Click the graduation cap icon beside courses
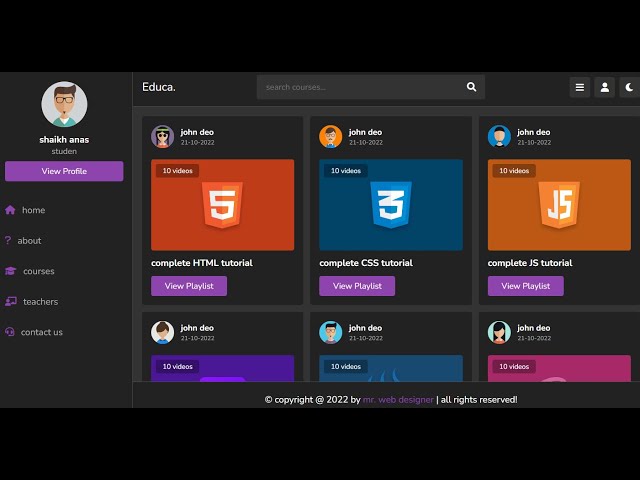The height and width of the screenshot is (480, 640). tap(11, 271)
